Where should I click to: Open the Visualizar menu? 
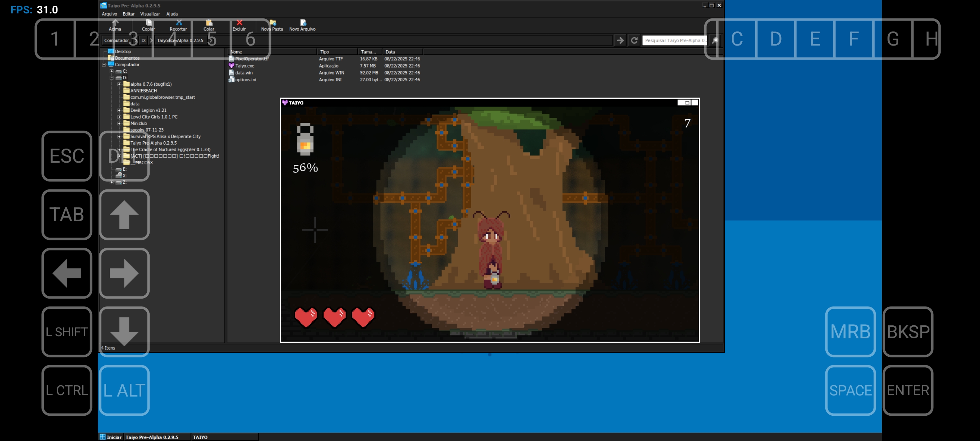[150, 14]
